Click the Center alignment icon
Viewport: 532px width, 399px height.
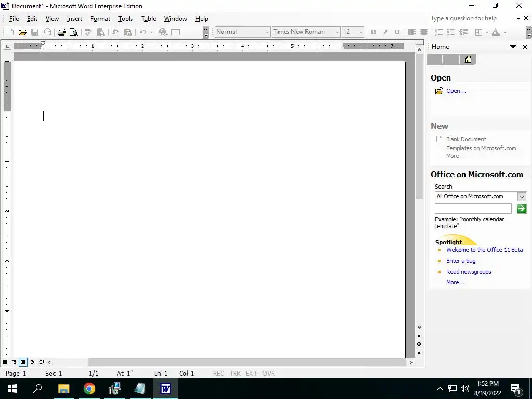(424, 32)
